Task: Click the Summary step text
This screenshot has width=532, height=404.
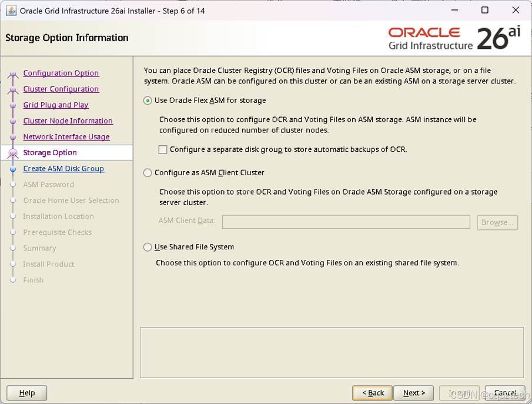Action: [39, 249]
